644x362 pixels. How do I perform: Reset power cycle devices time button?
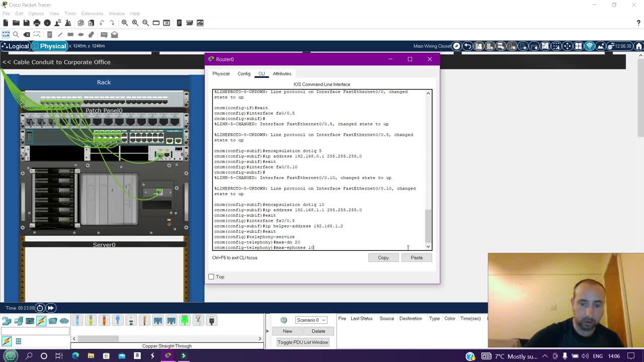click(x=40, y=308)
